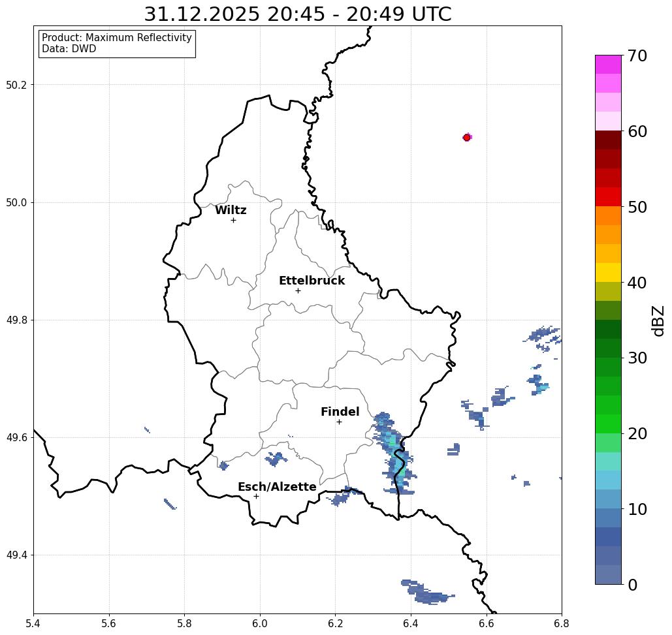Click the latitude label 49.4

point(16,555)
